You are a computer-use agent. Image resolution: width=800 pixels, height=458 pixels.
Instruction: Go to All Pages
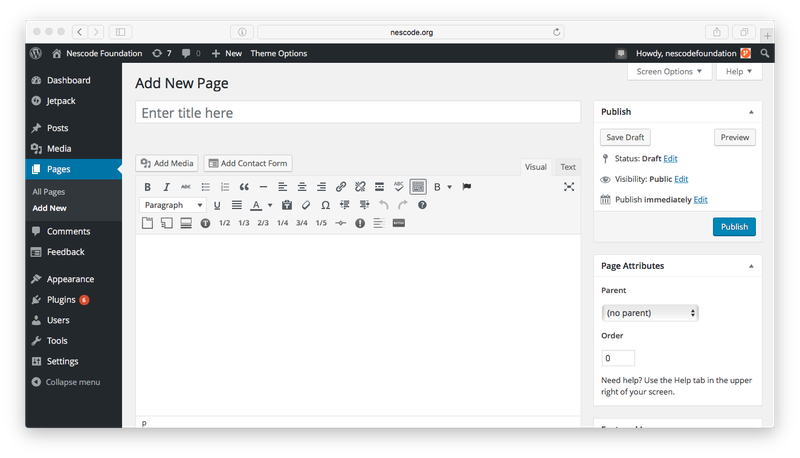(48, 192)
